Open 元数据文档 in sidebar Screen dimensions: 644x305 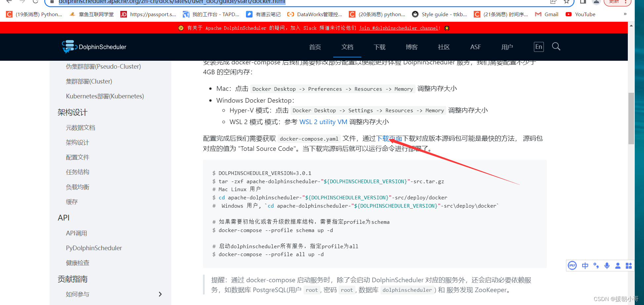pos(80,127)
